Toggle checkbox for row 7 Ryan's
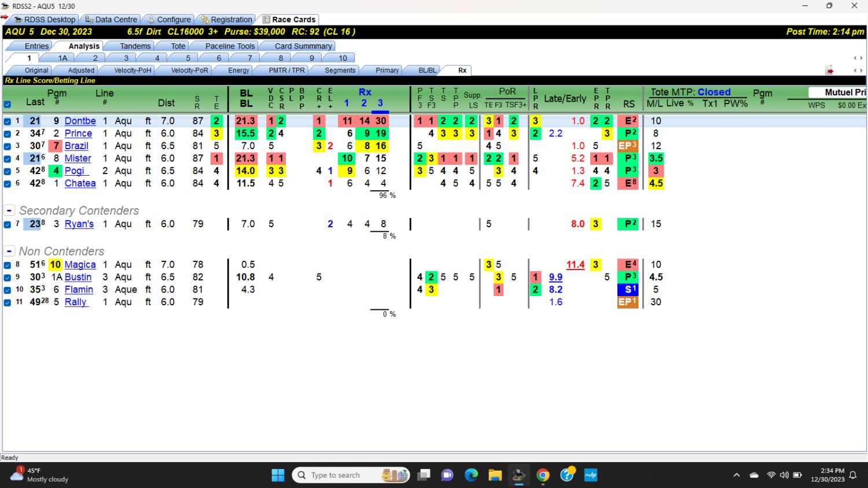Viewport: 868px width, 488px height. pos(7,224)
